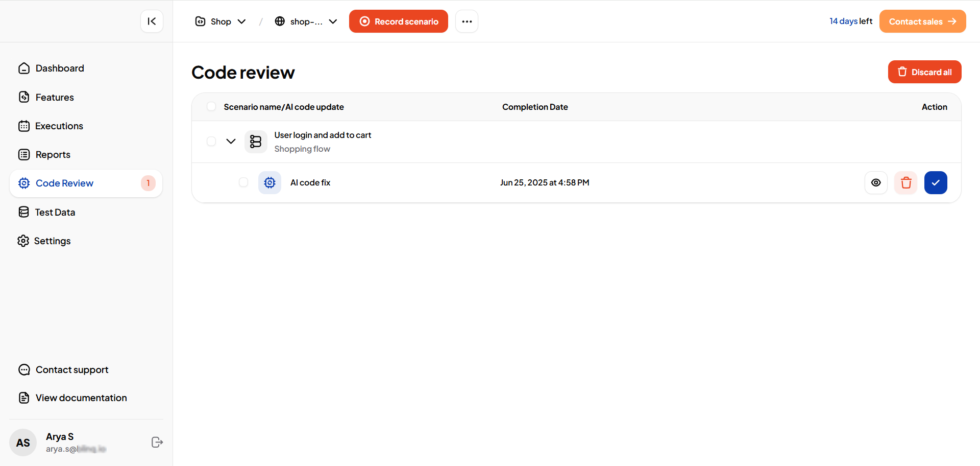This screenshot has width=980, height=466.
Task: Open the View documentation link
Action: (x=81, y=398)
